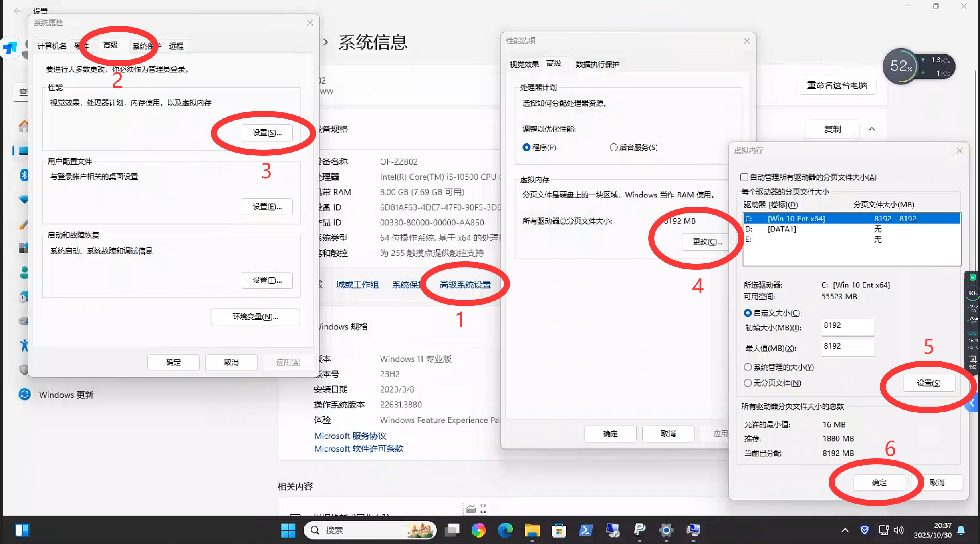Viewport: 980px width, 544px height.
Task: Open Settings gear icon in taskbar
Action: pos(666,530)
